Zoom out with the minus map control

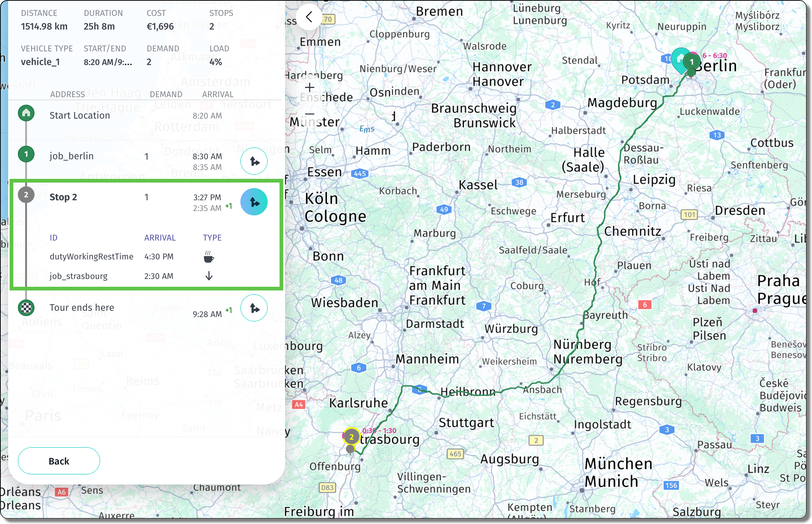309,114
